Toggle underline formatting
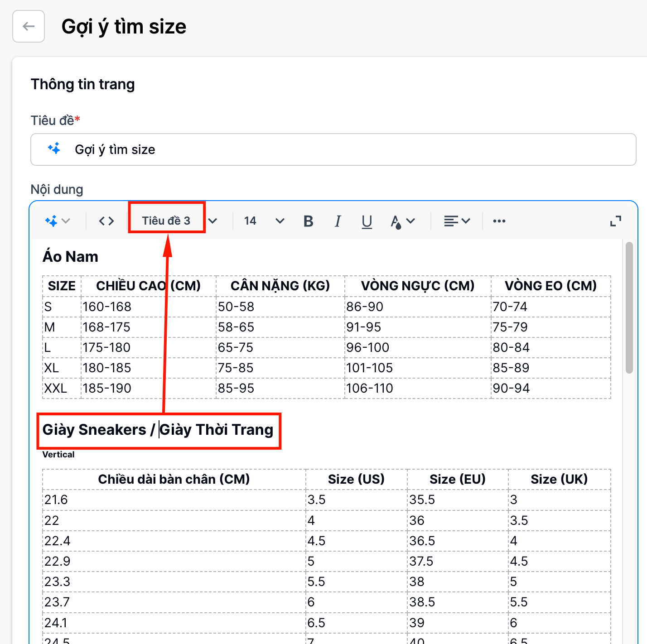Image resolution: width=647 pixels, height=644 pixels. tap(367, 221)
